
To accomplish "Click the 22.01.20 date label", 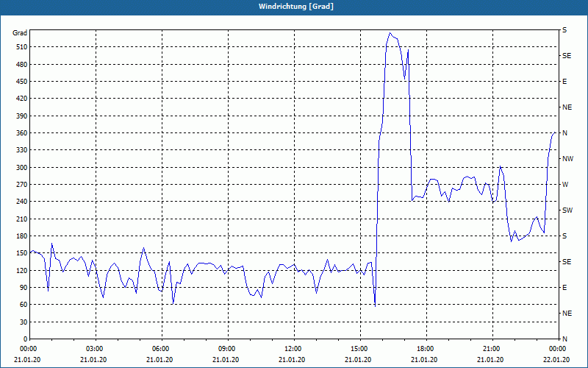I will 556,359.
